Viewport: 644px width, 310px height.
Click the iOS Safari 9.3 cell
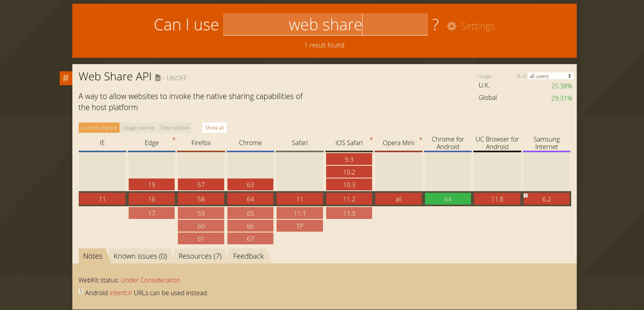click(349, 159)
